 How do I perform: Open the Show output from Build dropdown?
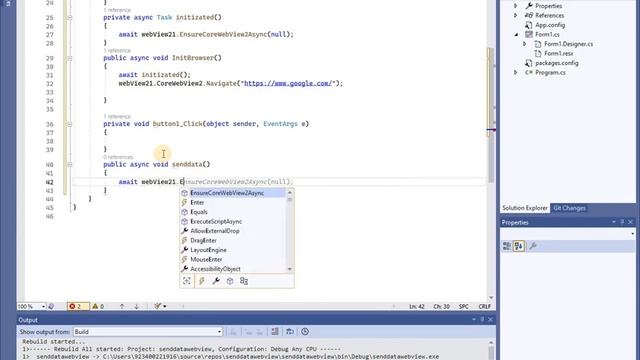147,332
